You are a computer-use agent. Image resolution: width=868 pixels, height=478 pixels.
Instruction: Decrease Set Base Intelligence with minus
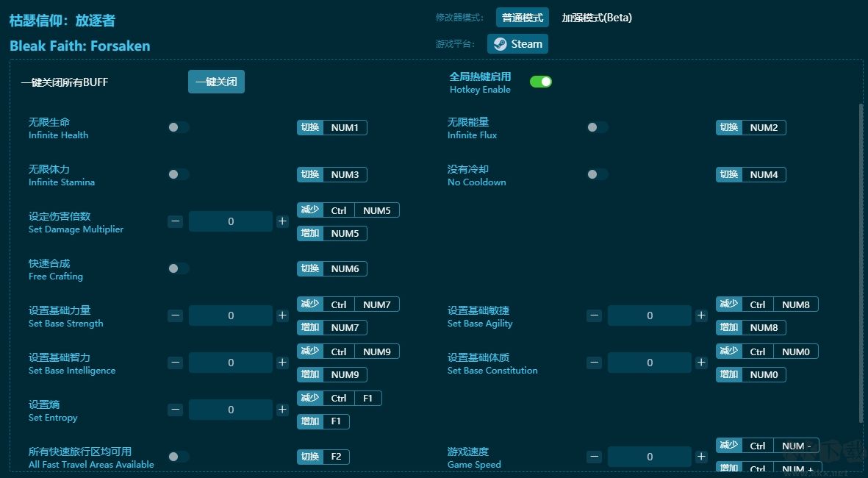pyautogui.click(x=176, y=363)
